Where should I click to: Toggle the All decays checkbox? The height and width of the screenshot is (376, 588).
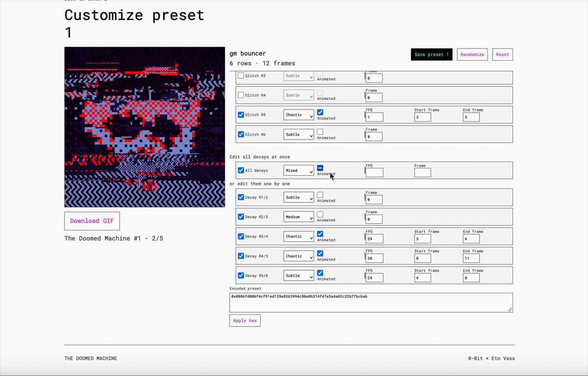pos(241,170)
